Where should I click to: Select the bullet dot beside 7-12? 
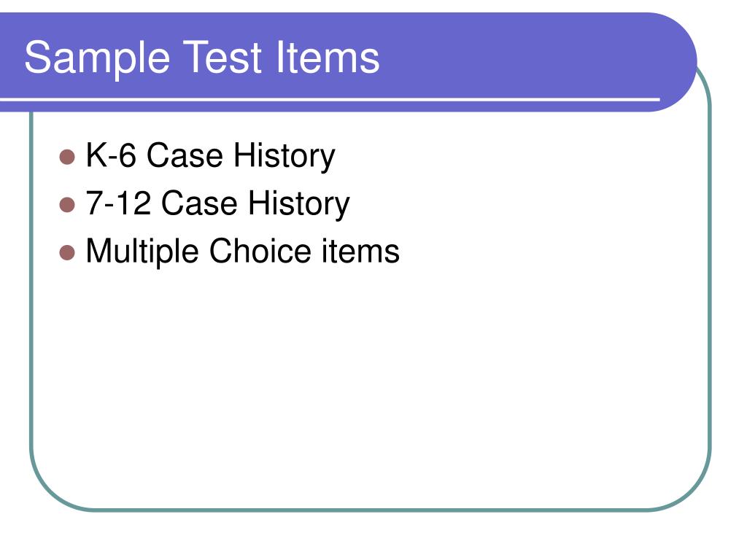click(67, 205)
